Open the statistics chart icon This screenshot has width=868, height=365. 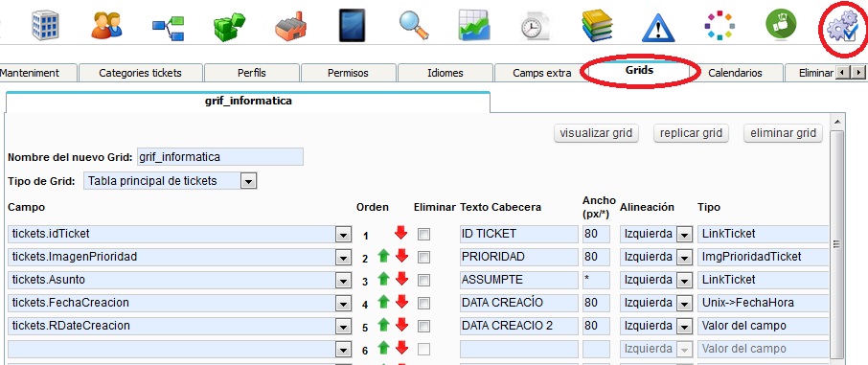473,26
